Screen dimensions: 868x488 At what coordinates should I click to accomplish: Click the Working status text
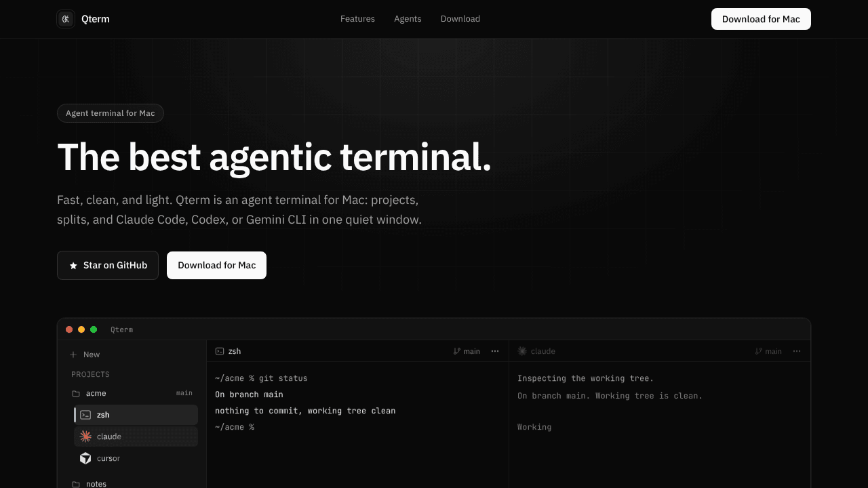tap(534, 427)
